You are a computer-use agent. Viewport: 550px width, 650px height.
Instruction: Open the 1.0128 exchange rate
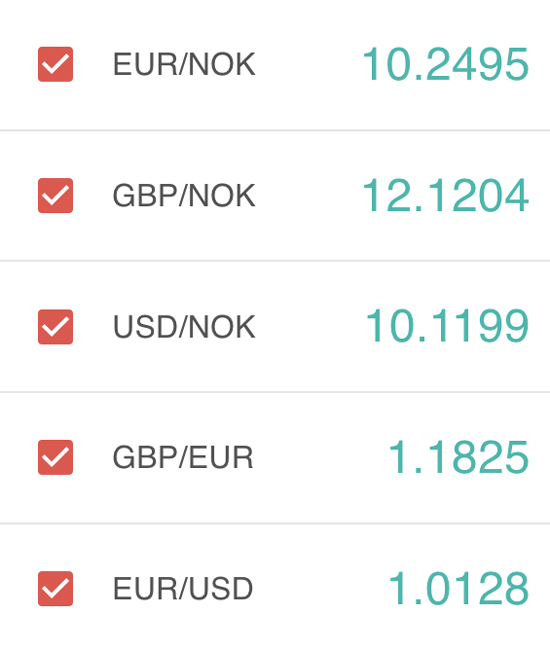pos(458,589)
